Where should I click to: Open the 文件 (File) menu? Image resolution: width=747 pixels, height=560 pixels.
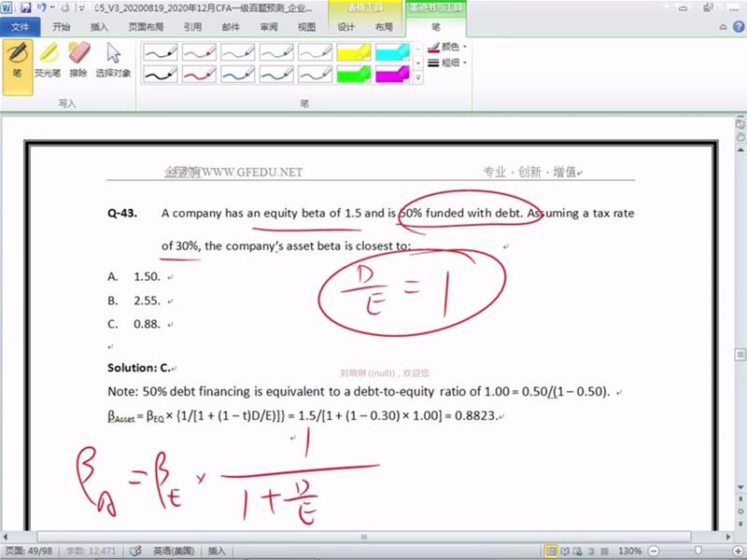(20, 27)
